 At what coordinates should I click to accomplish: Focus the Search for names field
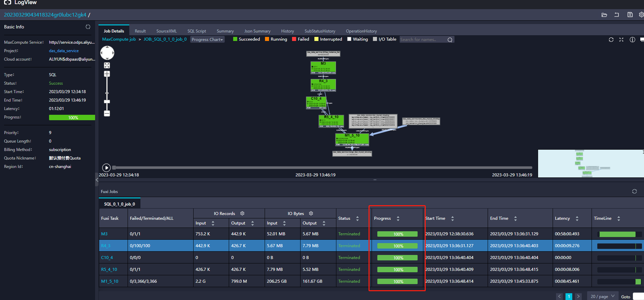(x=423, y=40)
